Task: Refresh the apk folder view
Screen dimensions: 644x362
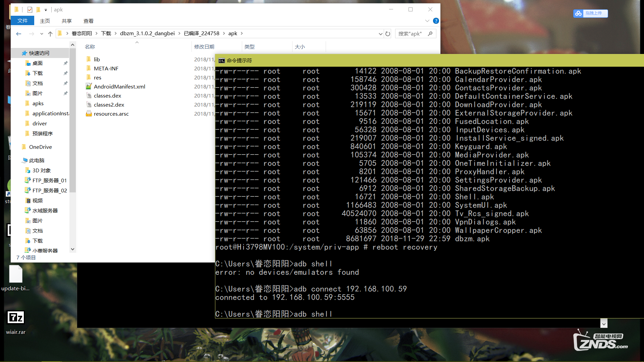Action: point(388,34)
